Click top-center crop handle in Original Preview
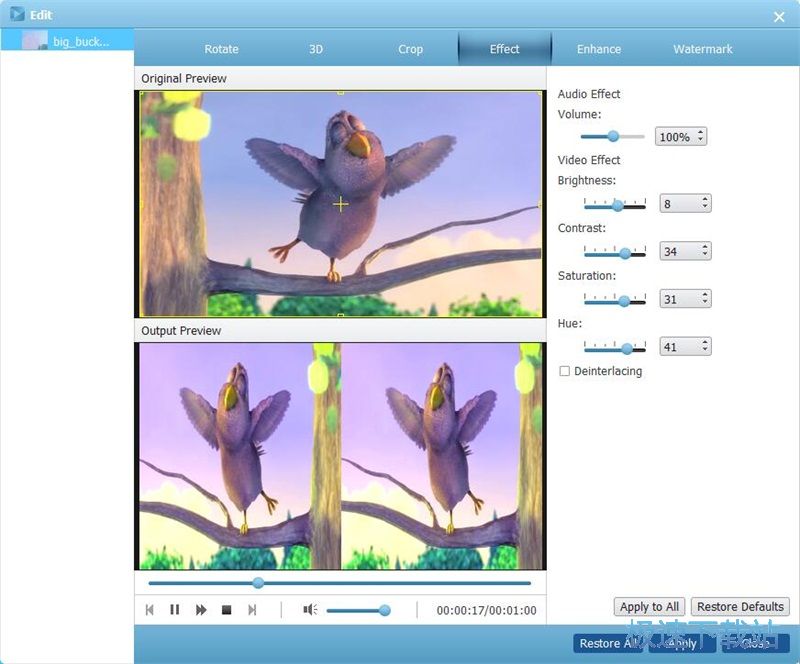The height and width of the screenshot is (664, 800). pos(341,93)
